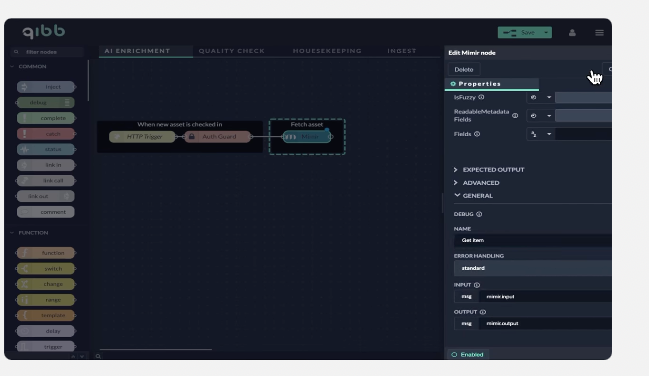Select the function node in palette
This screenshot has width=649, height=376.
46,253
